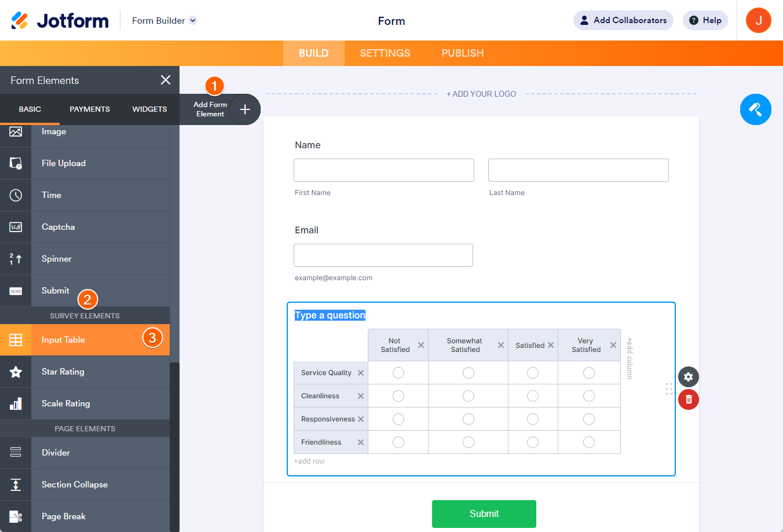Remove the Service Quality row
The height and width of the screenshot is (532, 783).
click(x=361, y=373)
